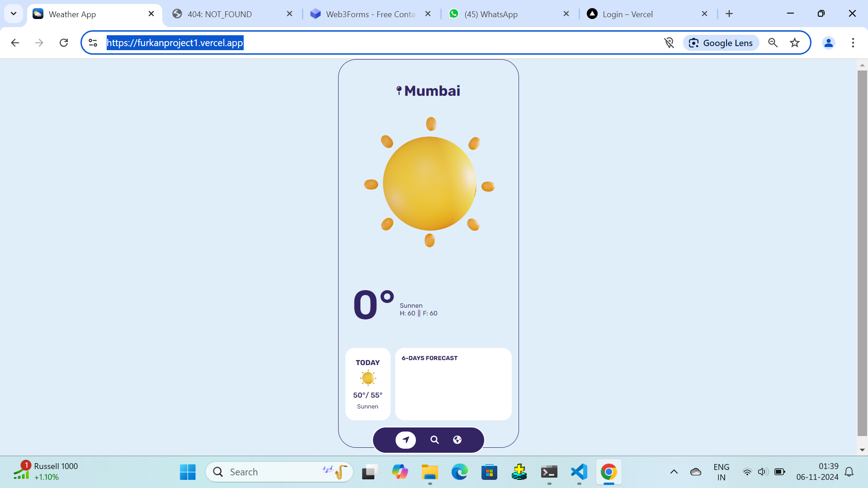Switch to the 404: NOT_FOUND tab
The image size is (868, 488).
[220, 14]
